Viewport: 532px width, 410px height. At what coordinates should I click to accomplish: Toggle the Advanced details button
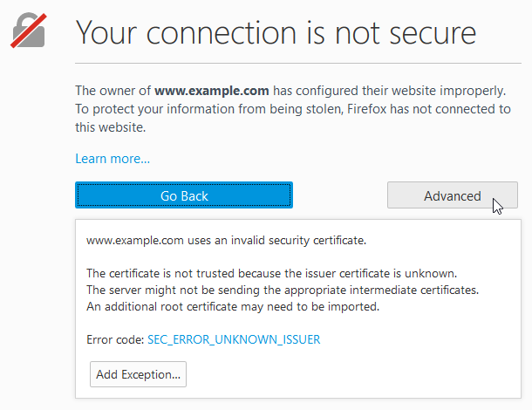click(452, 196)
